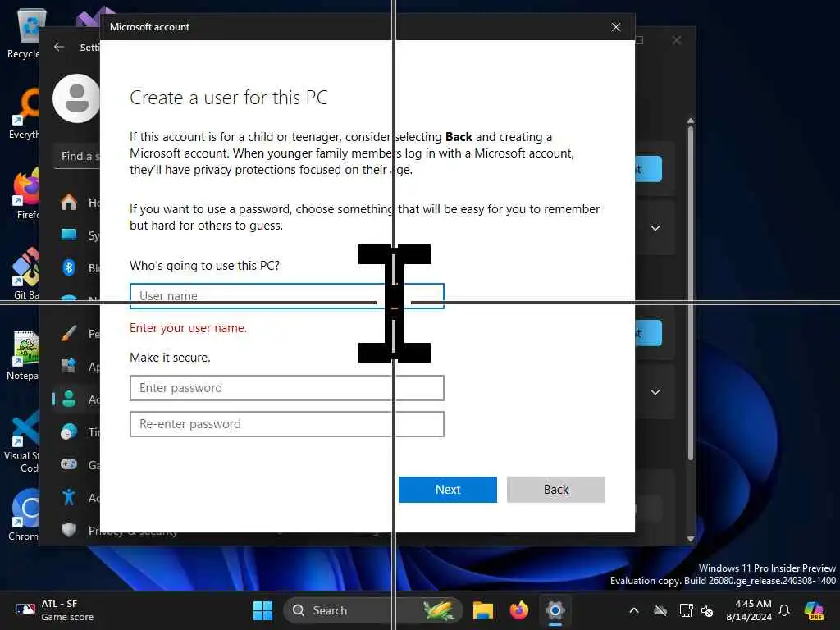Image resolution: width=840 pixels, height=630 pixels.
Task: Select Accounts person icon in Settings
Action: click(x=69, y=399)
